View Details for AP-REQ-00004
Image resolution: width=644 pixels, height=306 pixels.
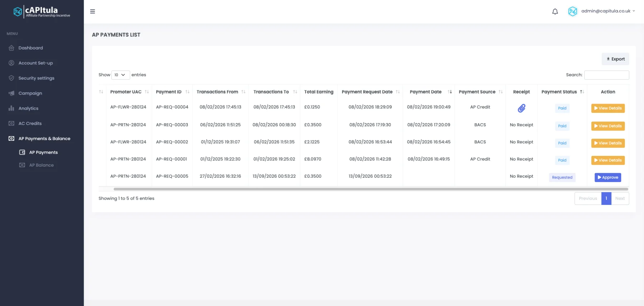pyautogui.click(x=608, y=108)
